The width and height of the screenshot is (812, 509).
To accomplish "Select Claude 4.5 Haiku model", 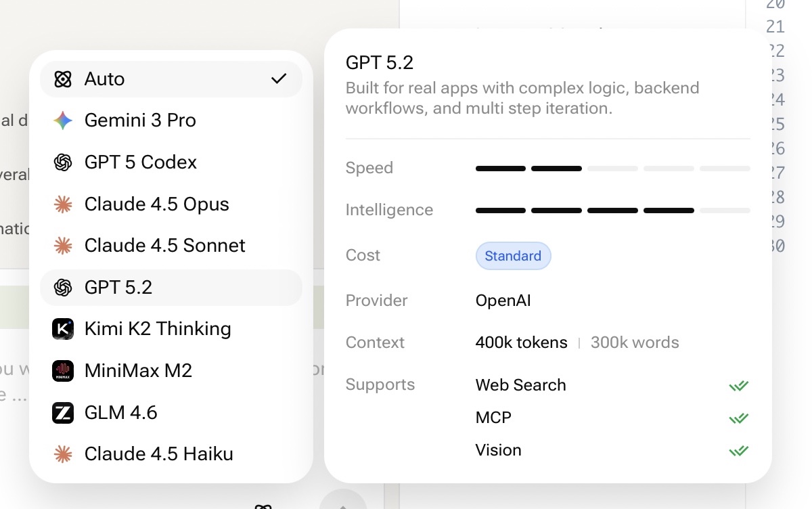I will [x=171, y=454].
